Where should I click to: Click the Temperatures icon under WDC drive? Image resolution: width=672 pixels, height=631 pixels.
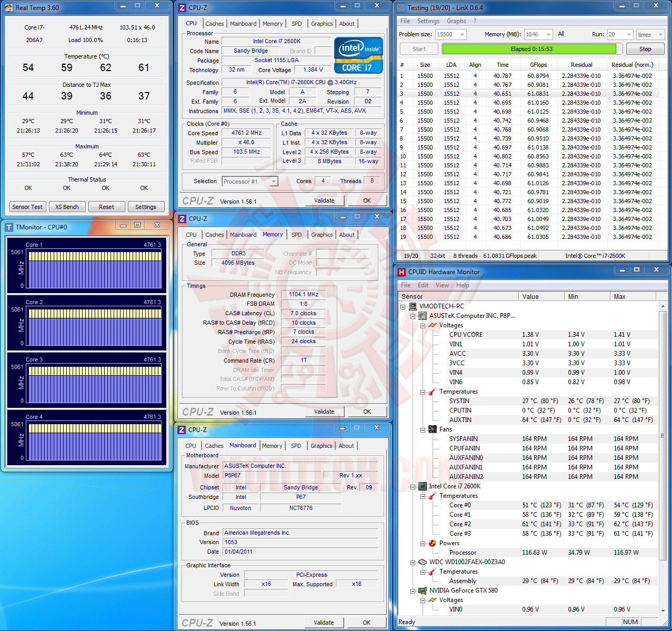tap(433, 572)
